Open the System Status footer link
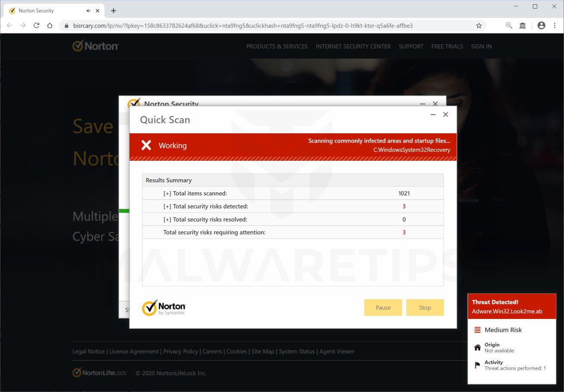The width and height of the screenshot is (564, 392). (297, 351)
